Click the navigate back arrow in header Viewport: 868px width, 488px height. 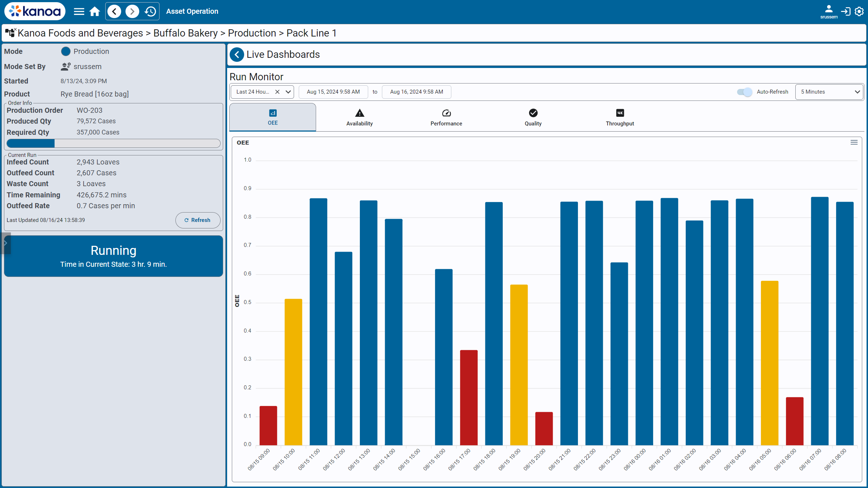click(x=114, y=12)
